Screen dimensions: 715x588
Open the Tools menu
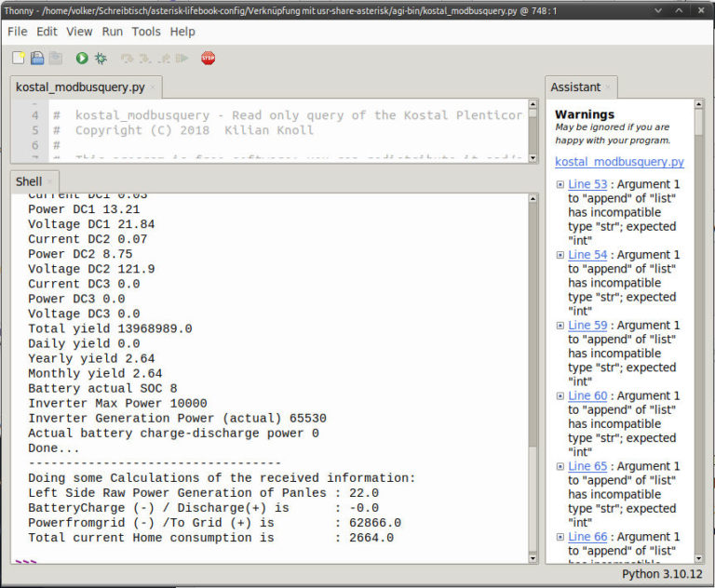[146, 32]
